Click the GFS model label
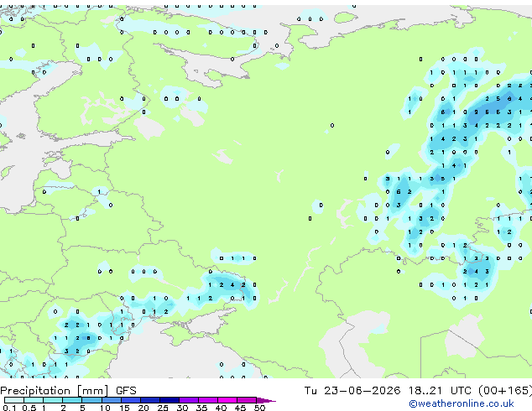 (126, 391)
